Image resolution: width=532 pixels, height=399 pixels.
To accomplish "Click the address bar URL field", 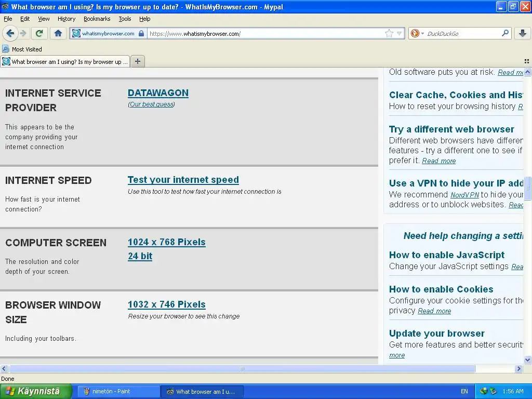I will coord(267,34).
